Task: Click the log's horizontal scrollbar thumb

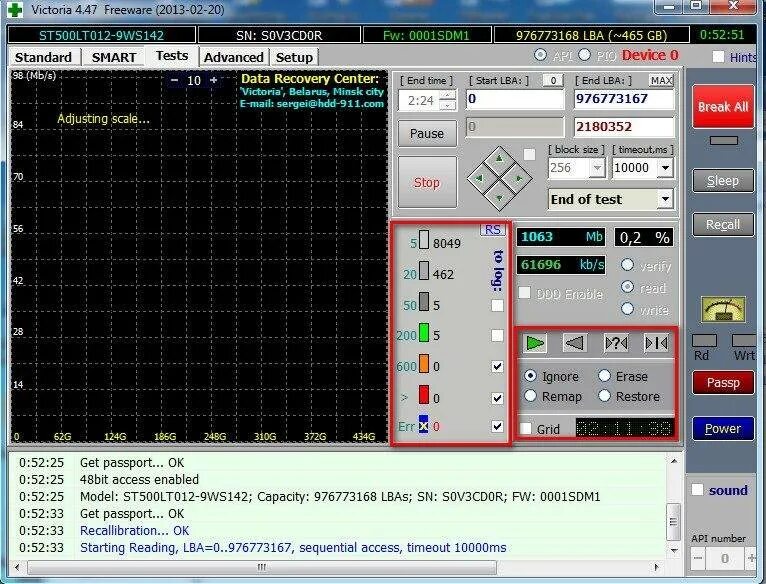Action: 262,567
